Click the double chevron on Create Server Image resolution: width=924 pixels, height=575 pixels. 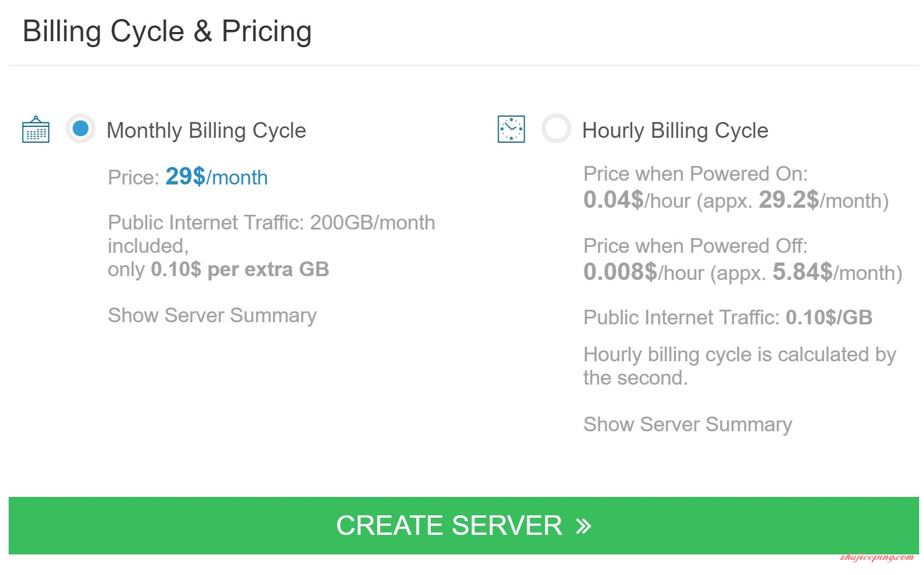coord(583,526)
